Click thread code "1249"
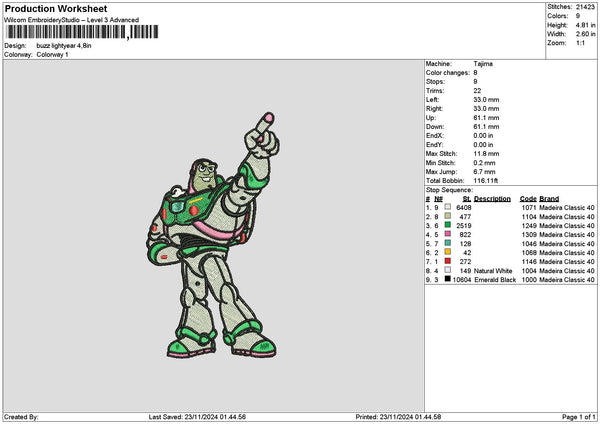The image size is (600, 424). [529, 226]
